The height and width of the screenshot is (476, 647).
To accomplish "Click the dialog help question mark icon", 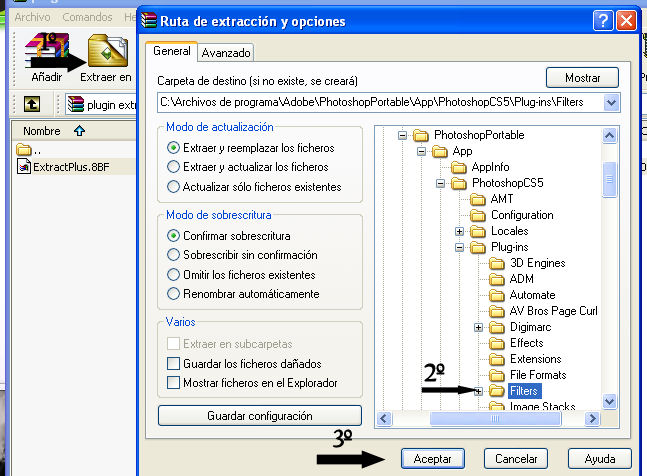I will [x=602, y=21].
